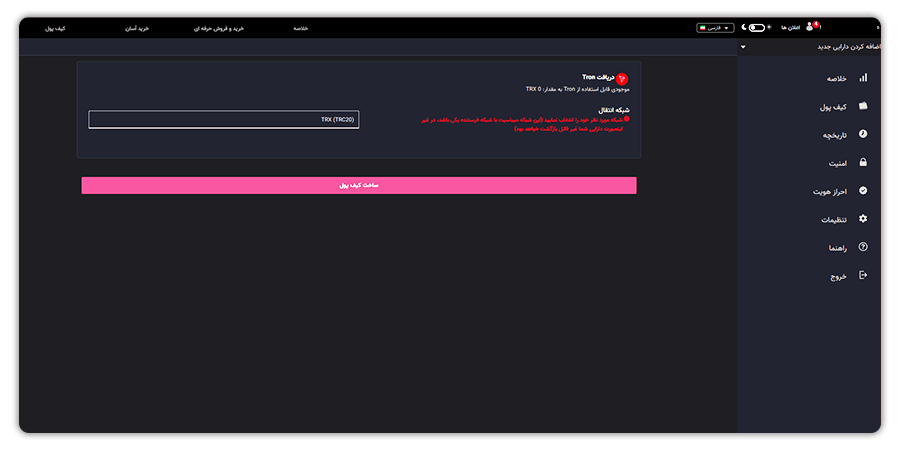
Task: Click the clock icon beside تاریخچه
Action: pos(863,134)
